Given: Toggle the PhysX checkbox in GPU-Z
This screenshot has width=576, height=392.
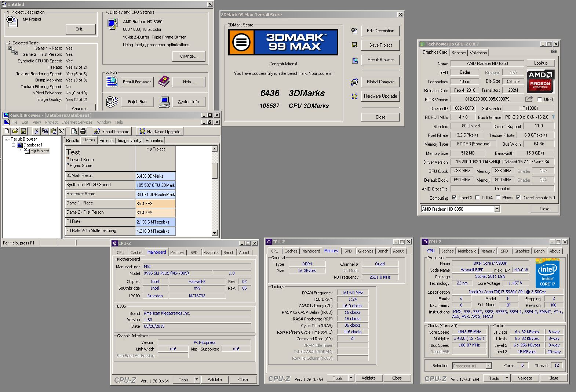Looking at the screenshot, I should 498,197.
